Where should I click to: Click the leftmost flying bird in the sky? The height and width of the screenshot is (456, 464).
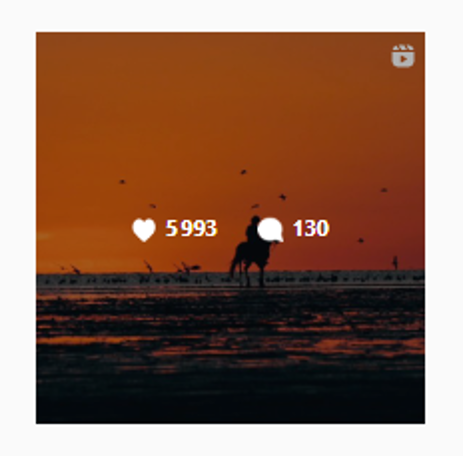[122, 182]
